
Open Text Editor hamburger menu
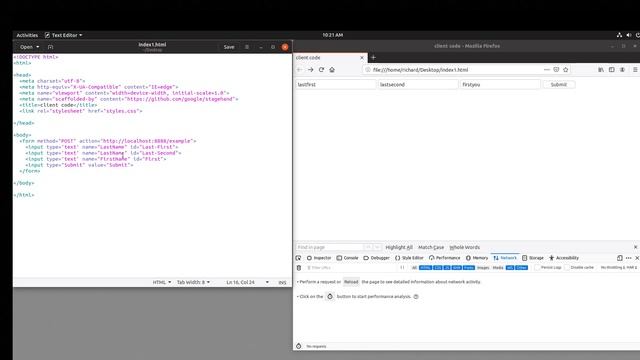tap(247, 47)
